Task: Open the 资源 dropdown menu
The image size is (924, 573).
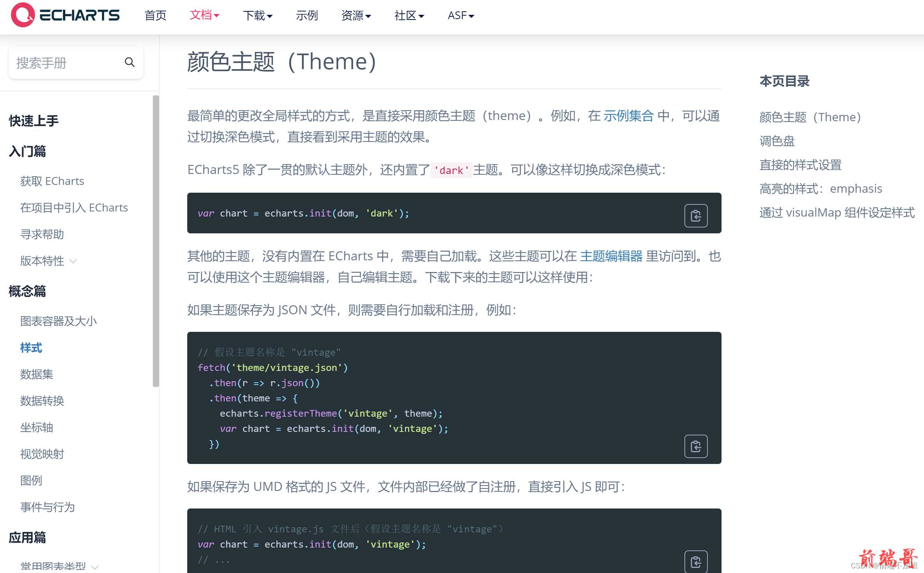Action: 356,15
